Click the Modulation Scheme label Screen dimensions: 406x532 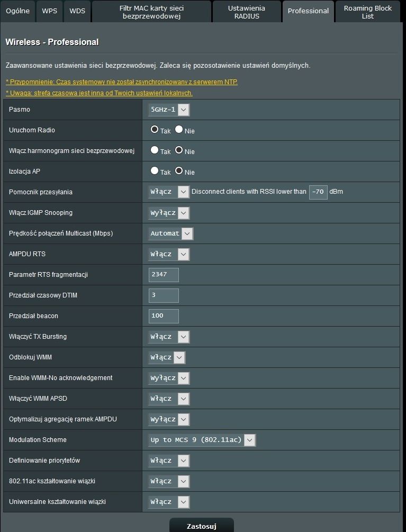38,440
